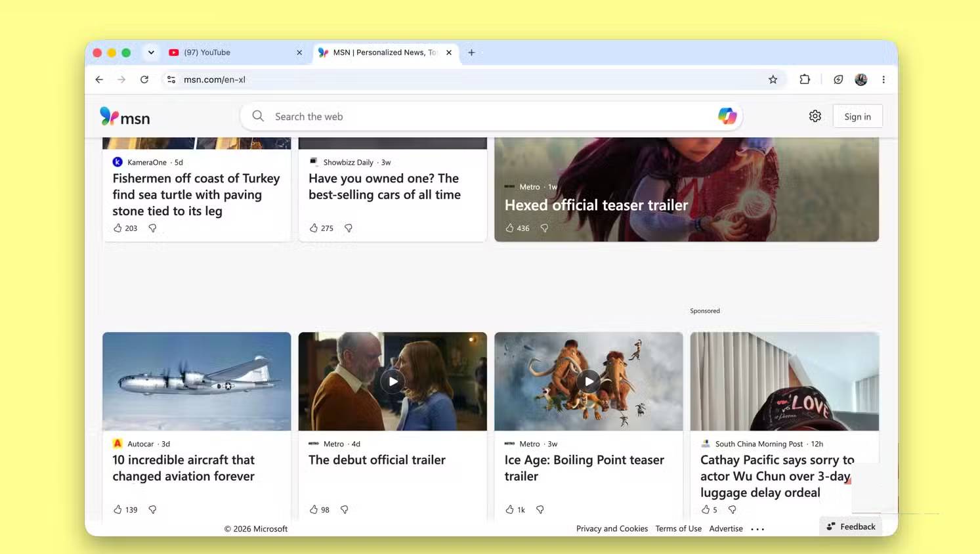The height and width of the screenshot is (554, 980).
Task: Like the Cathay Pacific article
Action: (706, 509)
